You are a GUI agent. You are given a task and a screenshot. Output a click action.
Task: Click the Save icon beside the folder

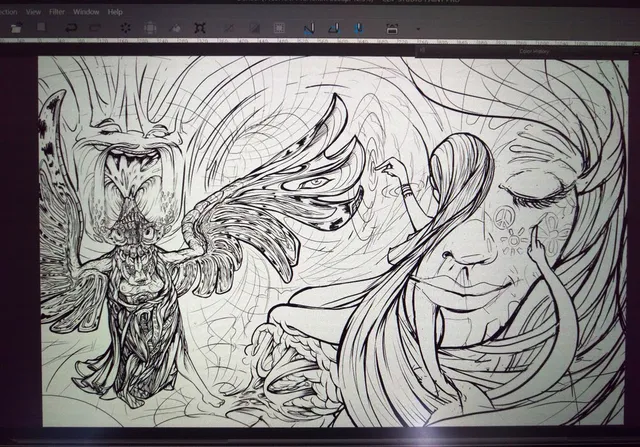click(x=41, y=27)
